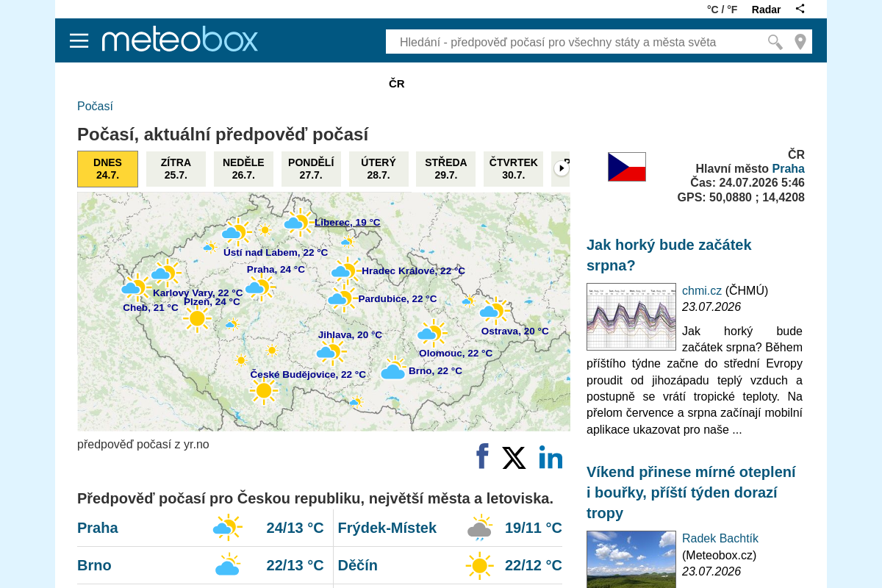882x588 pixels.
Task: Click the landscape photo thumbnail
Action: (x=631, y=559)
